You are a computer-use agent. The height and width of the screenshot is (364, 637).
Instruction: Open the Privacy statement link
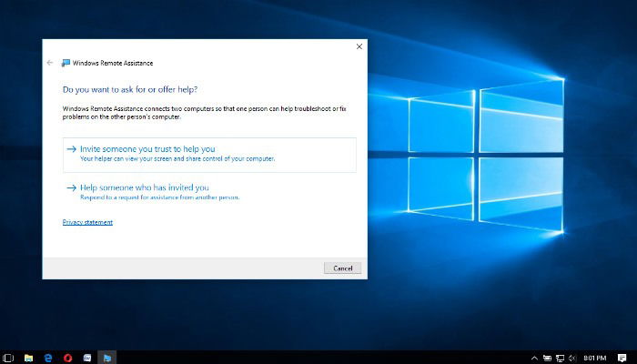[87, 222]
